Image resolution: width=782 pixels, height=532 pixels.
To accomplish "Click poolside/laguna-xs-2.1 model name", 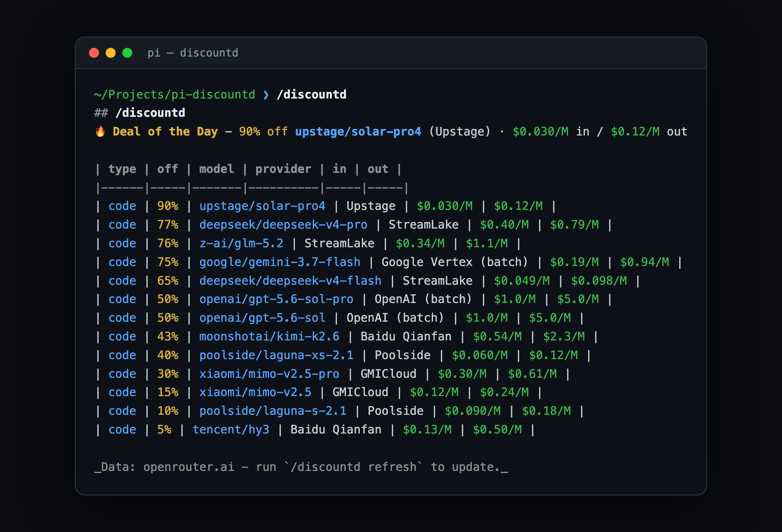I will [276, 355].
